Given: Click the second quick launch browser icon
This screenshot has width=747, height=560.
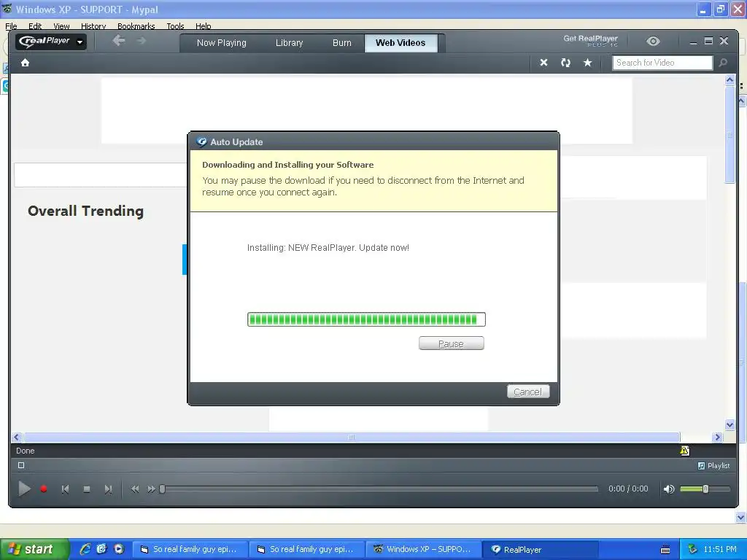Looking at the screenshot, I should (x=101, y=549).
